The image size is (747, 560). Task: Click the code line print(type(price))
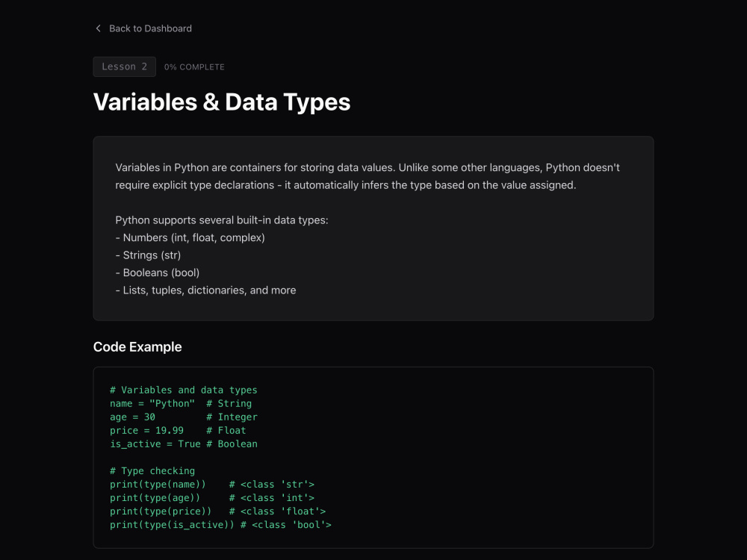tap(217, 511)
